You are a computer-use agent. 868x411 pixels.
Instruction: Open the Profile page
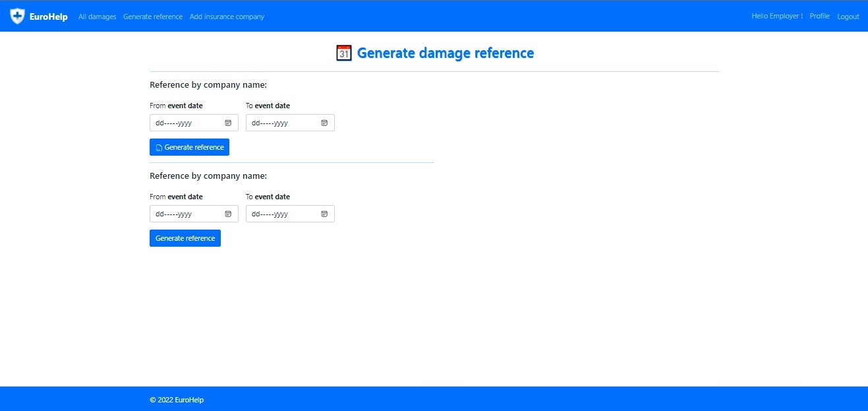point(819,16)
